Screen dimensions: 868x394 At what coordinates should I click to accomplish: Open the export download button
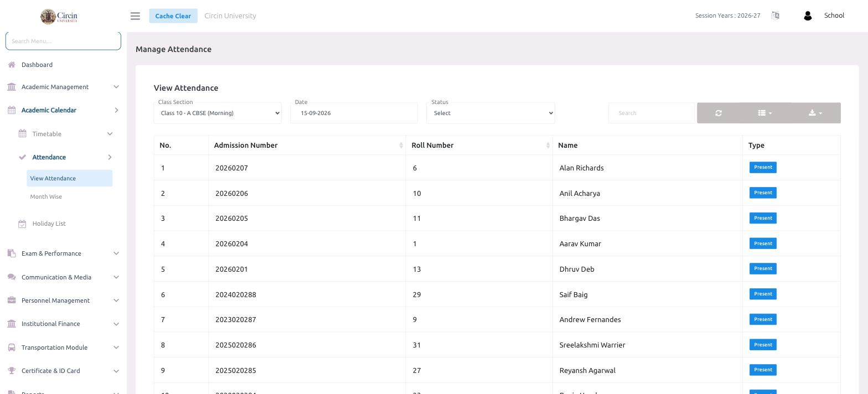click(815, 113)
